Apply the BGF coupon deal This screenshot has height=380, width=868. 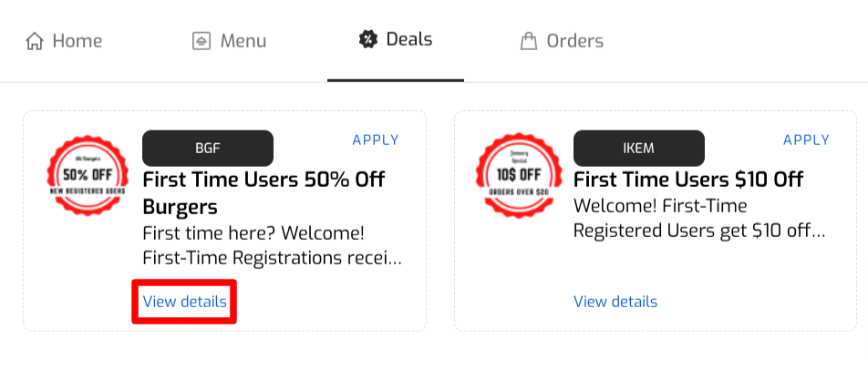click(376, 140)
